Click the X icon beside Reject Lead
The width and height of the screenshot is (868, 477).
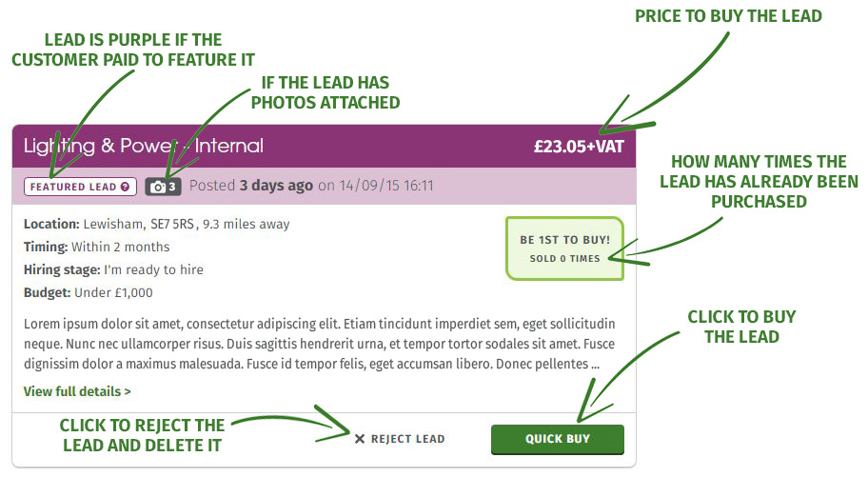pos(359,439)
